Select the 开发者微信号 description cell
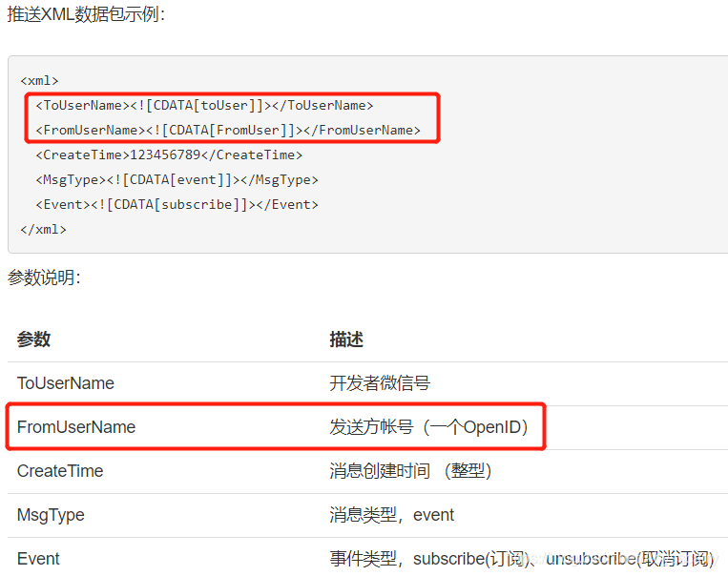This screenshot has height=576, width=728. coord(380,383)
